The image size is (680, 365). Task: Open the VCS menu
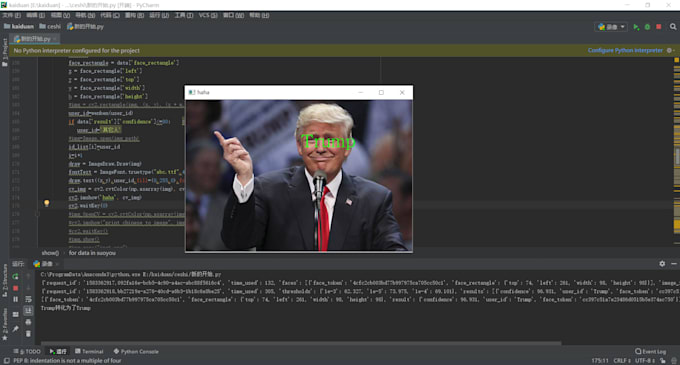208,15
